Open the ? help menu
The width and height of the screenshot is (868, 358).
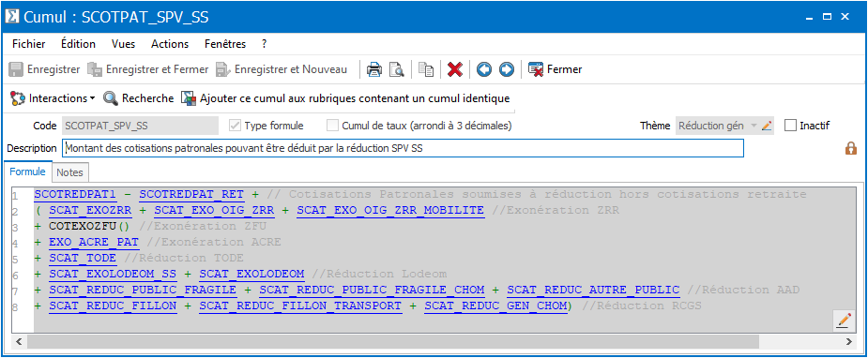click(264, 44)
